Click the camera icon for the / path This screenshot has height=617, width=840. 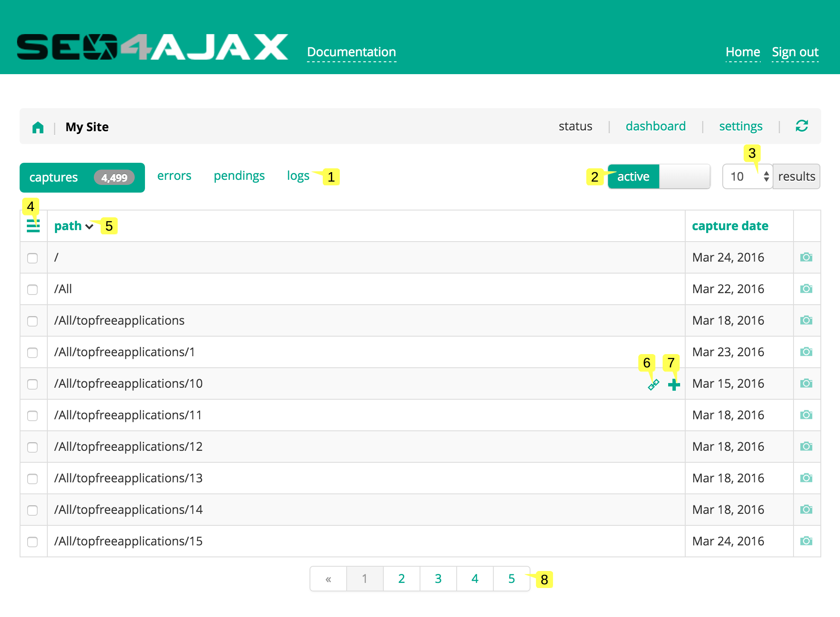806,257
